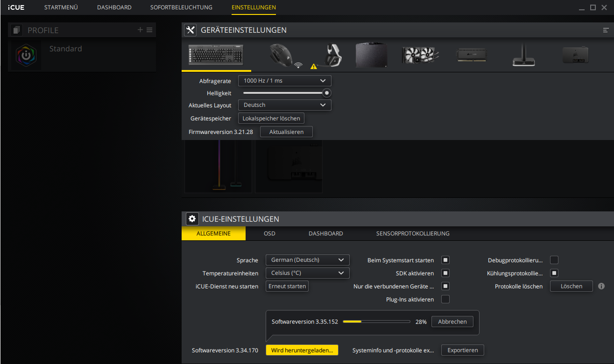Click the Wird heruntergeladen button
The image size is (614, 364).
point(302,350)
